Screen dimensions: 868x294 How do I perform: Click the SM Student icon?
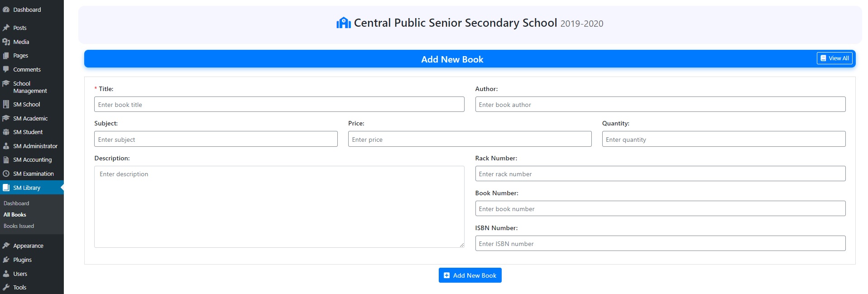6,132
